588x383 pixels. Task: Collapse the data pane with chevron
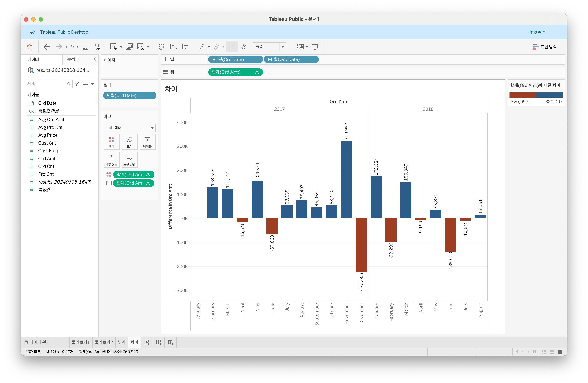(95, 59)
